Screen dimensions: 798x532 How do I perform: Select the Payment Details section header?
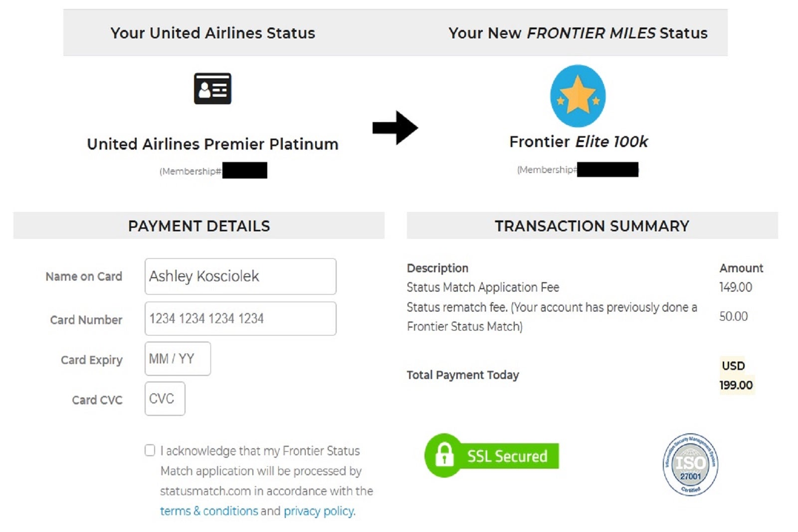click(199, 226)
